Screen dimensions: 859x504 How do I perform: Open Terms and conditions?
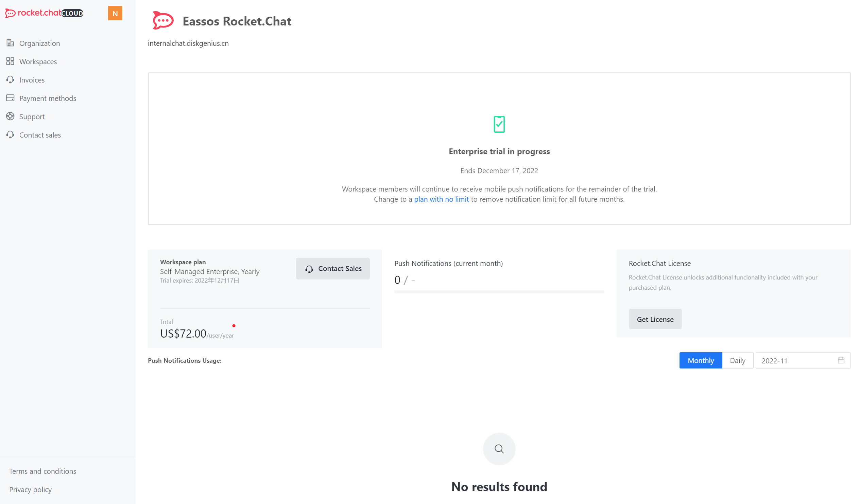[x=42, y=471]
